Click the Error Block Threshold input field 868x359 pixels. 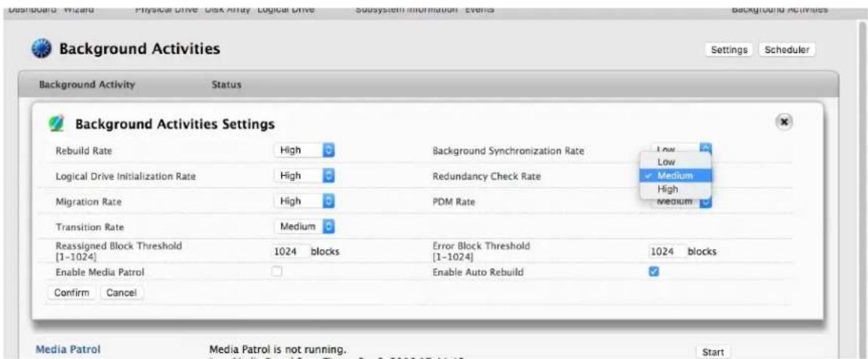(666, 251)
